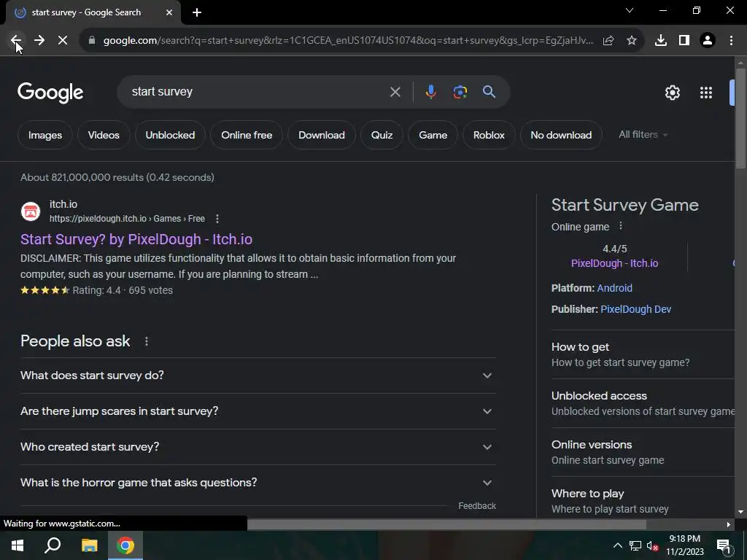Select the Unblocked filter chip

[x=170, y=135]
